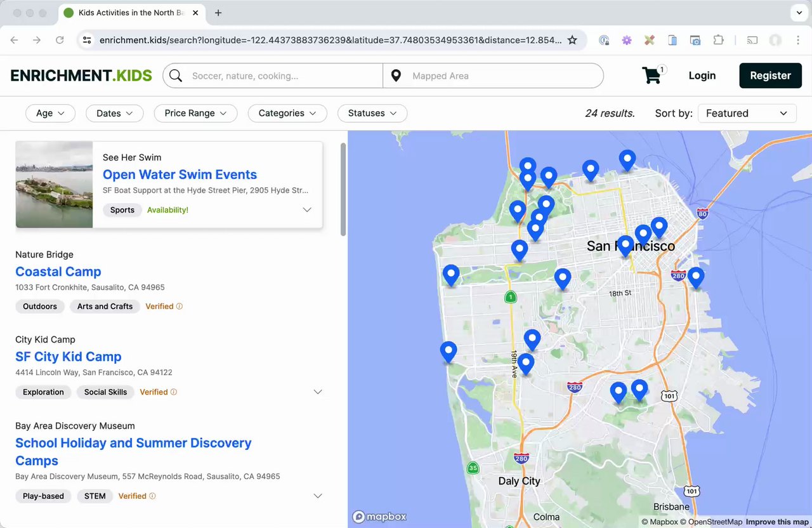This screenshot has height=528, width=812.
Task: Open the Age filter dropdown
Action: pos(50,113)
